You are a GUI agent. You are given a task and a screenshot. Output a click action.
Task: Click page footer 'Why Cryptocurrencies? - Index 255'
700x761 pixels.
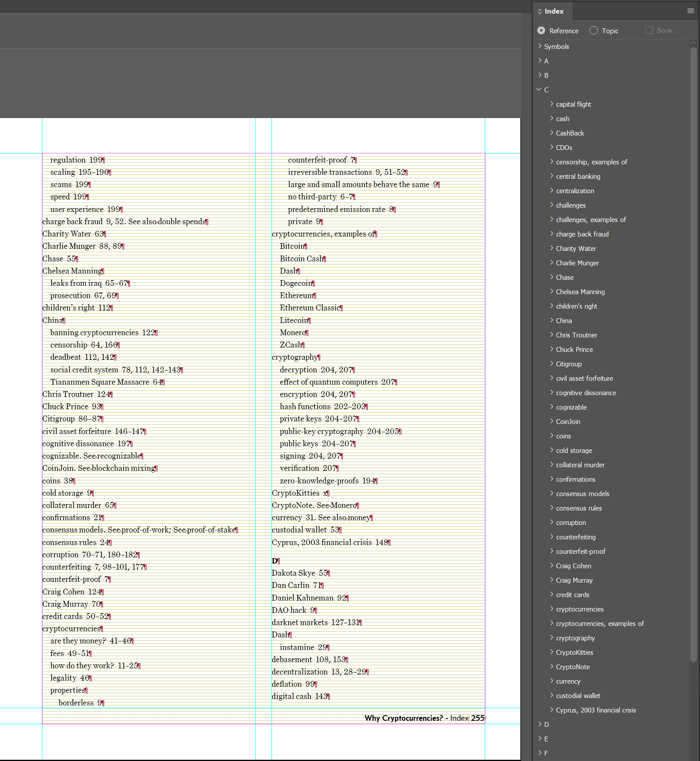(425, 718)
